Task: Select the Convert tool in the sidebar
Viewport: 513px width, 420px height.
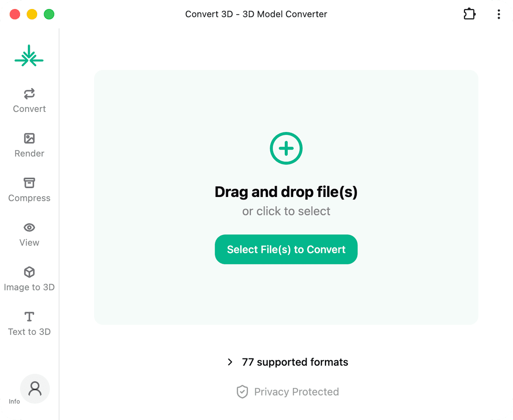Action: (x=29, y=100)
